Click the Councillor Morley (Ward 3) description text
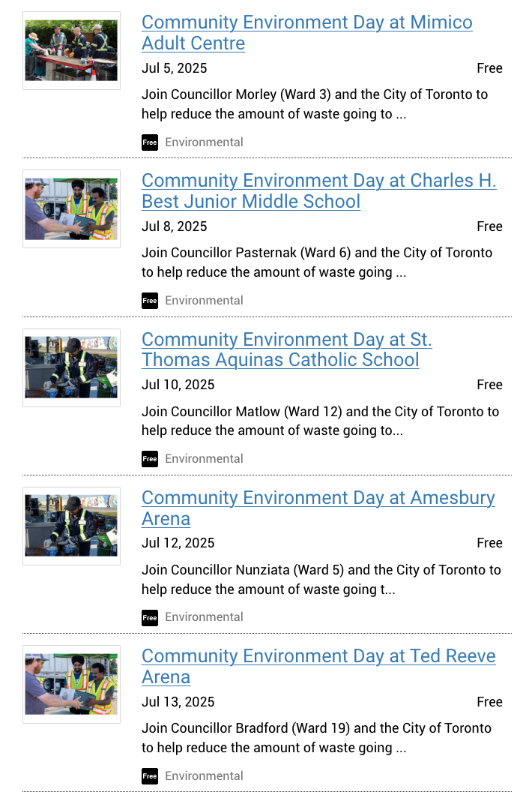Viewport: 532px width, 795px height. pyautogui.click(x=315, y=104)
